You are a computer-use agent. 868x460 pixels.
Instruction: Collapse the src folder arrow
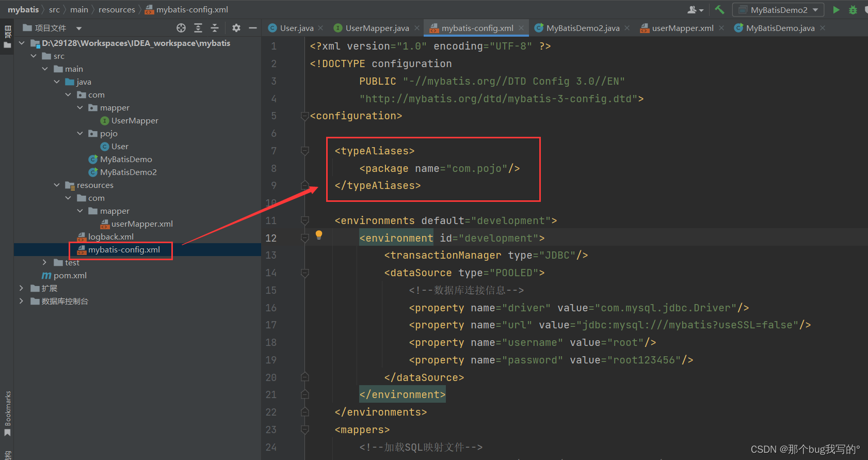pyautogui.click(x=34, y=56)
